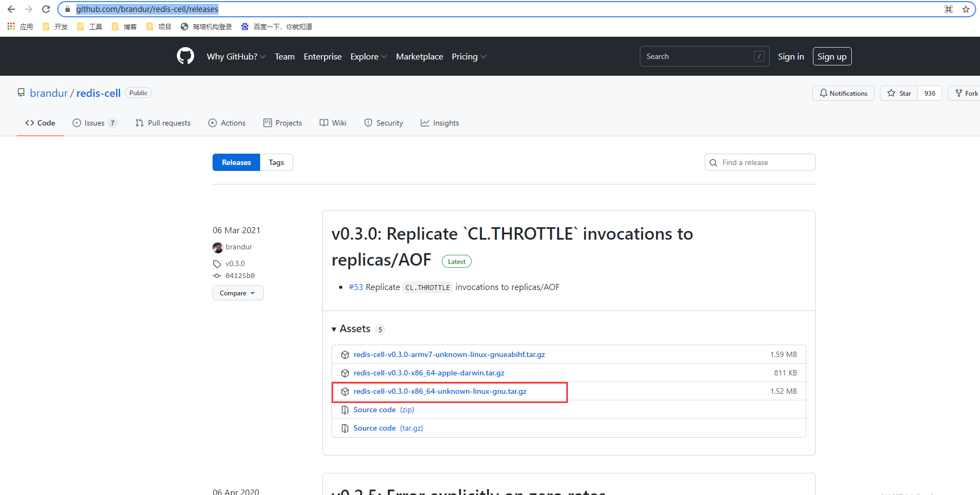This screenshot has width=980, height=495.
Task: Switch to the Code tab
Action: pos(39,123)
